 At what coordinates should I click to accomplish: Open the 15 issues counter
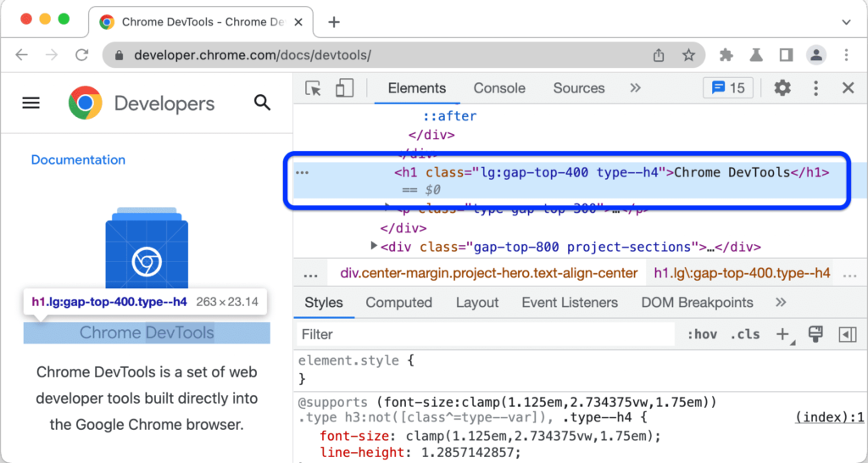point(728,88)
